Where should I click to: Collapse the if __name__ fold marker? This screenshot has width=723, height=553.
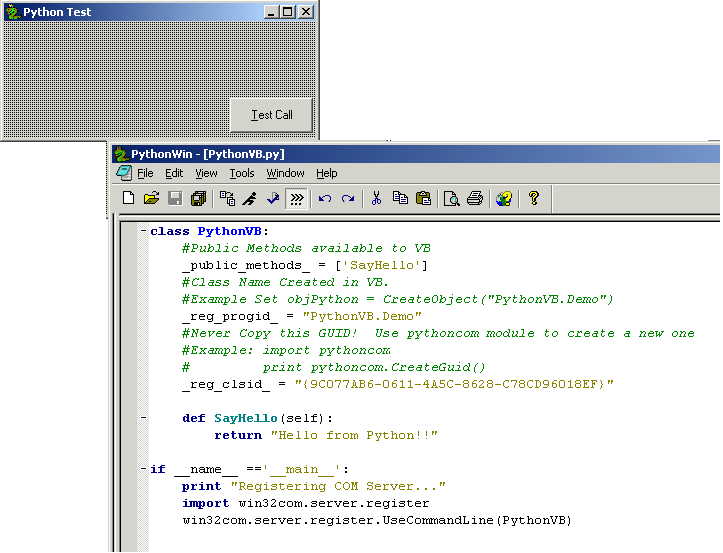point(143,469)
